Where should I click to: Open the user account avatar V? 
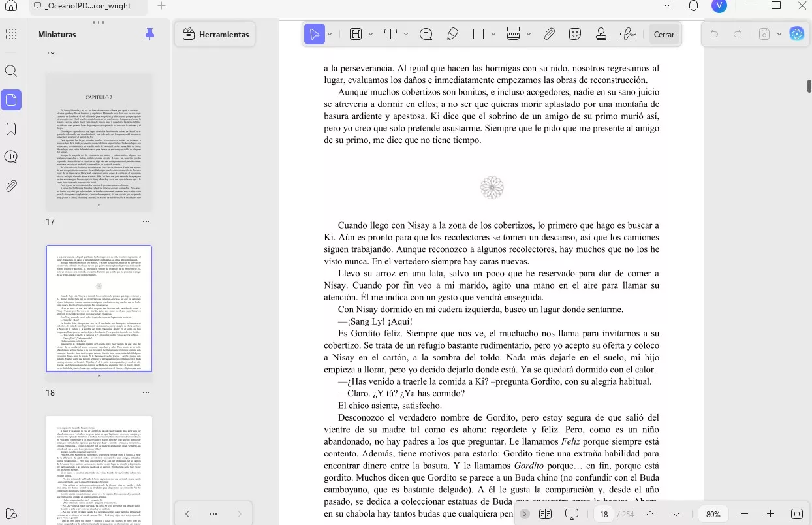click(719, 6)
